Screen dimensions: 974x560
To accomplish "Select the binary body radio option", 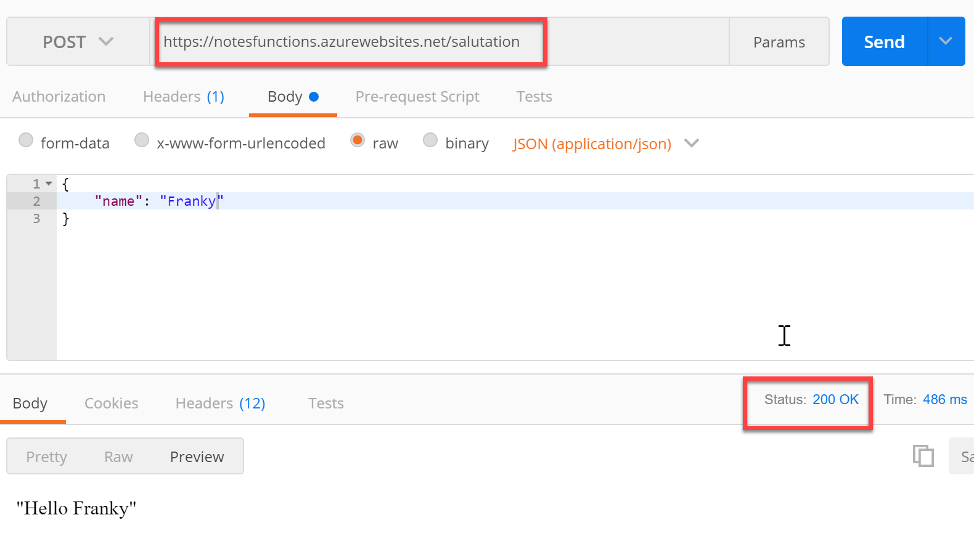I will [x=430, y=140].
